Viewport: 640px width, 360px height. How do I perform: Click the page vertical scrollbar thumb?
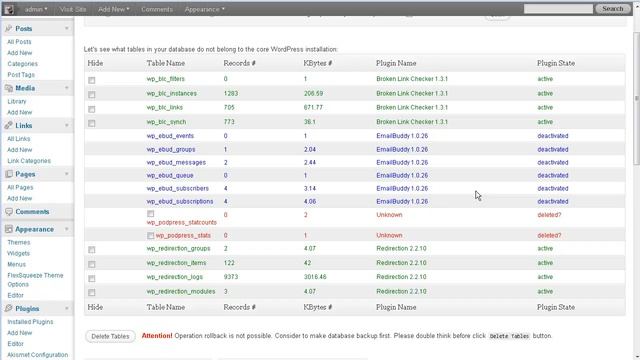point(636,98)
